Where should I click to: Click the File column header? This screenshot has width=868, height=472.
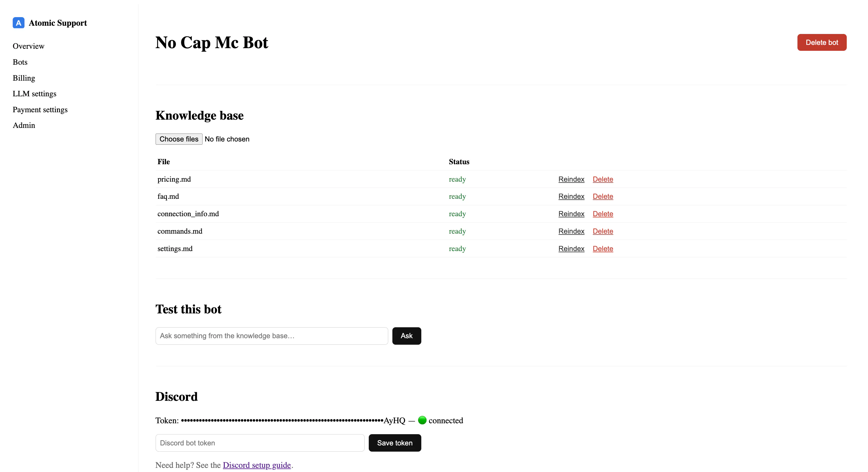(x=164, y=162)
